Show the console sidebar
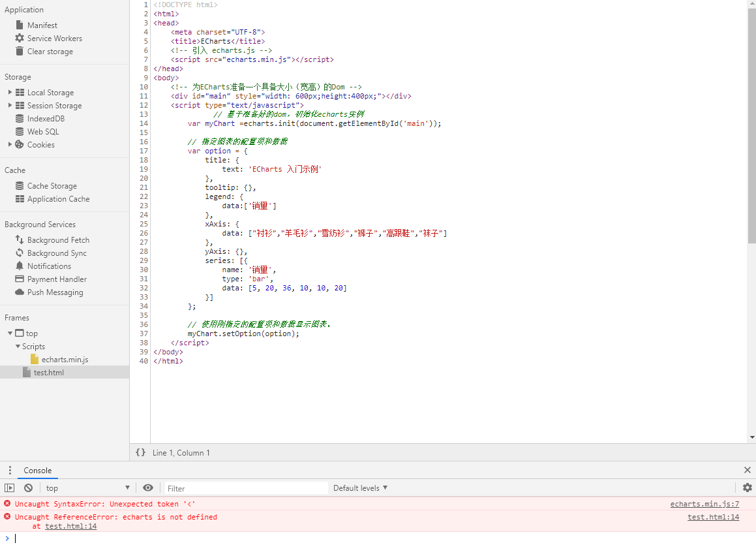The image size is (756, 560). [10, 488]
